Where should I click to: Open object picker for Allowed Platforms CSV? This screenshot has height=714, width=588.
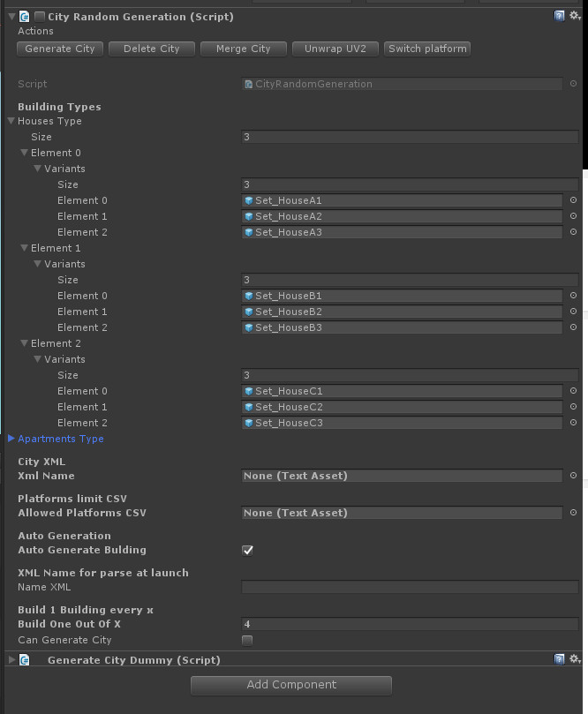[573, 513]
